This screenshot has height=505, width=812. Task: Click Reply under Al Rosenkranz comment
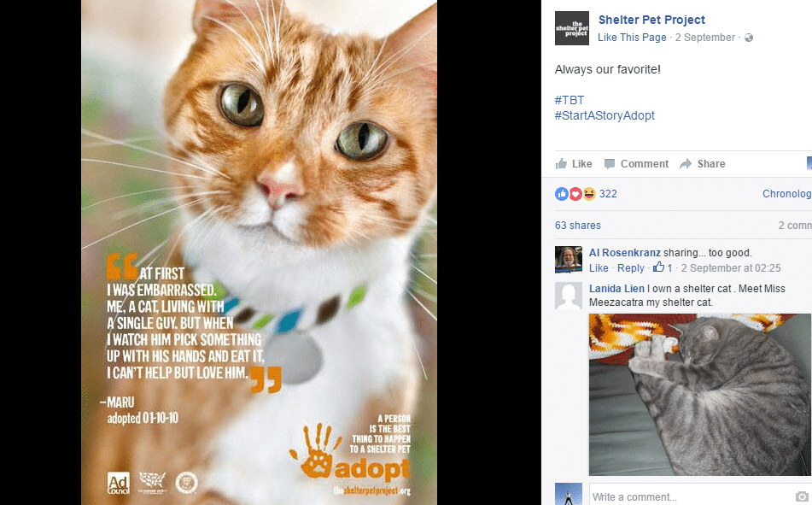(x=631, y=268)
